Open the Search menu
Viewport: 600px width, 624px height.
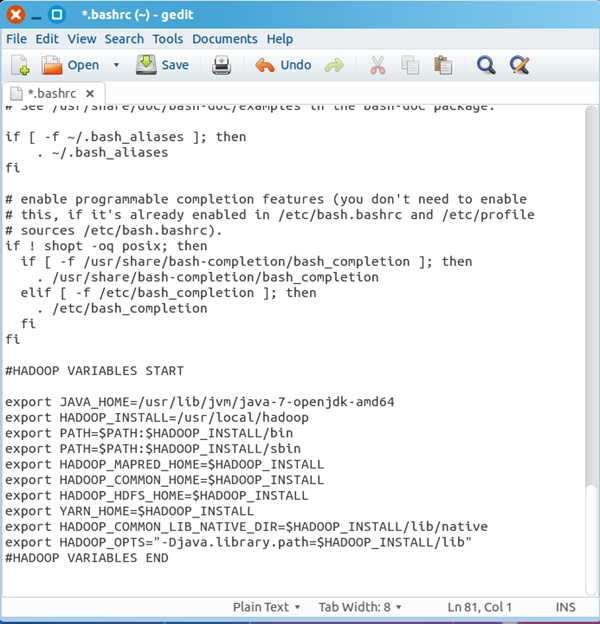pos(124,39)
